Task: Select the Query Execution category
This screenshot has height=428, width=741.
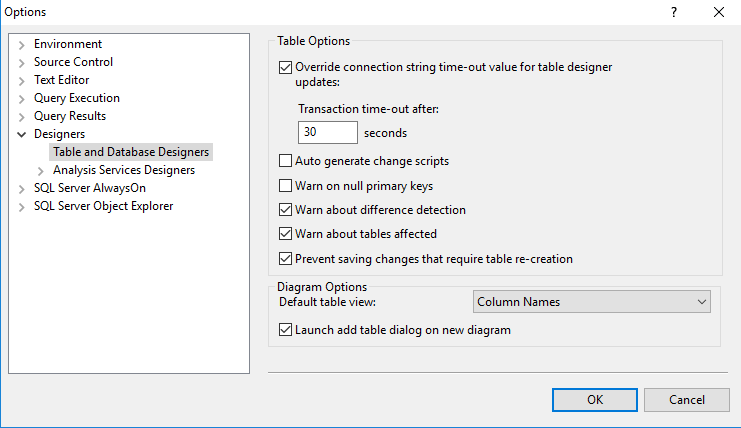Action: [x=77, y=98]
